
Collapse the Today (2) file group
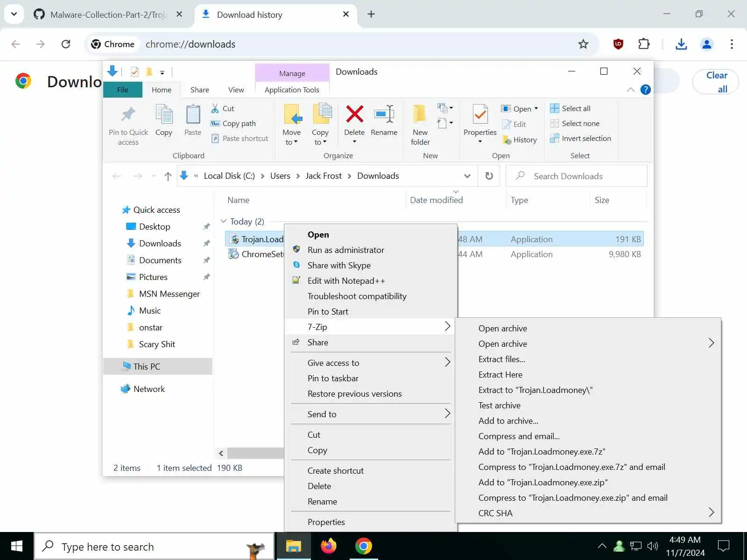(x=223, y=221)
